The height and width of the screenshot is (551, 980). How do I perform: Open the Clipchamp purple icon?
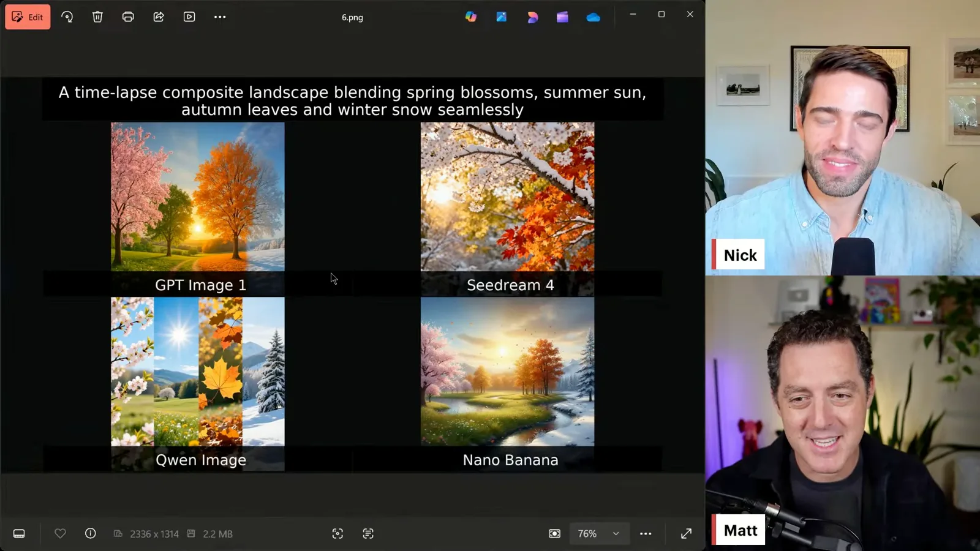coord(562,17)
